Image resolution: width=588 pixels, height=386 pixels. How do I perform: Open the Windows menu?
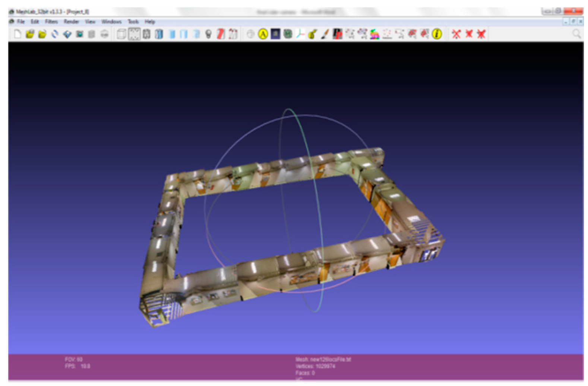[x=111, y=22]
